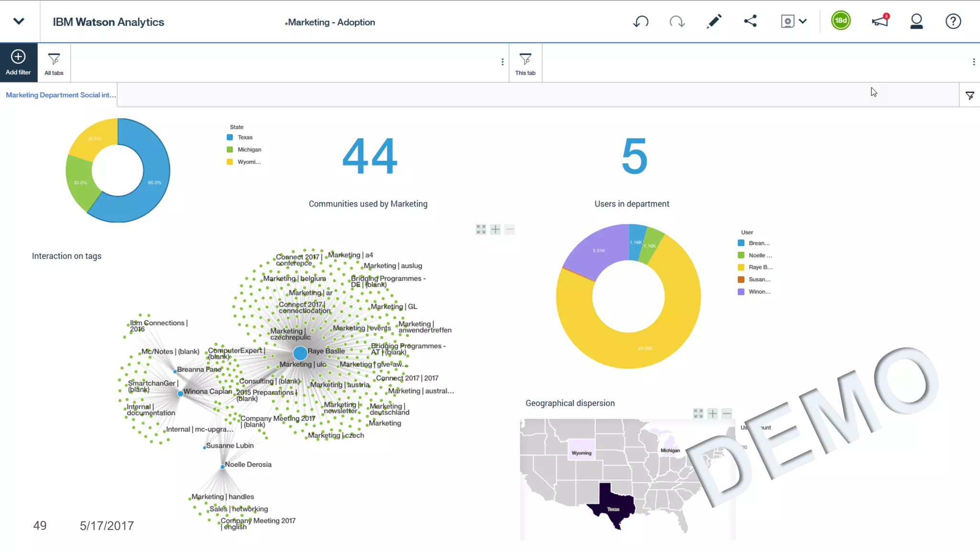980x551 pixels.
Task: Click the Undo arrow icon
Action: pos(641,22)
